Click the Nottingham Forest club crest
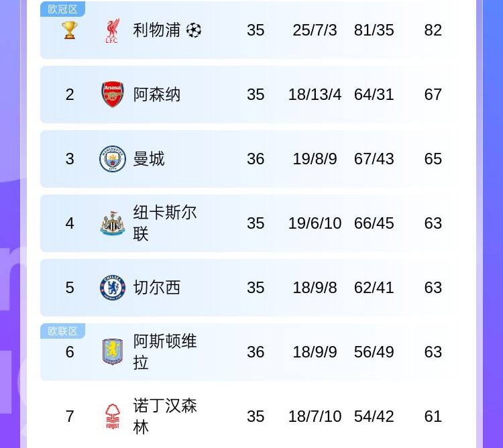This screenshot has width=503, height=448. point(112,416)
